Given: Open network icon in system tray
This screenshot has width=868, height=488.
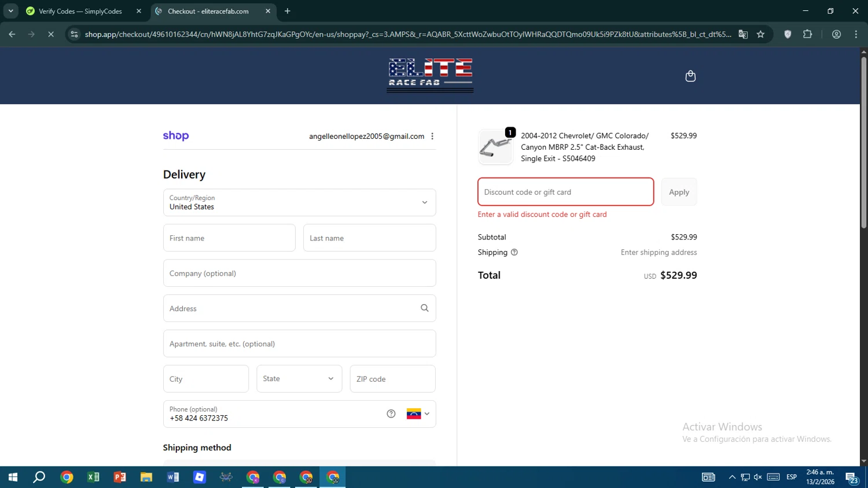Looking at the screenshot, I should [x=745, y=477].
